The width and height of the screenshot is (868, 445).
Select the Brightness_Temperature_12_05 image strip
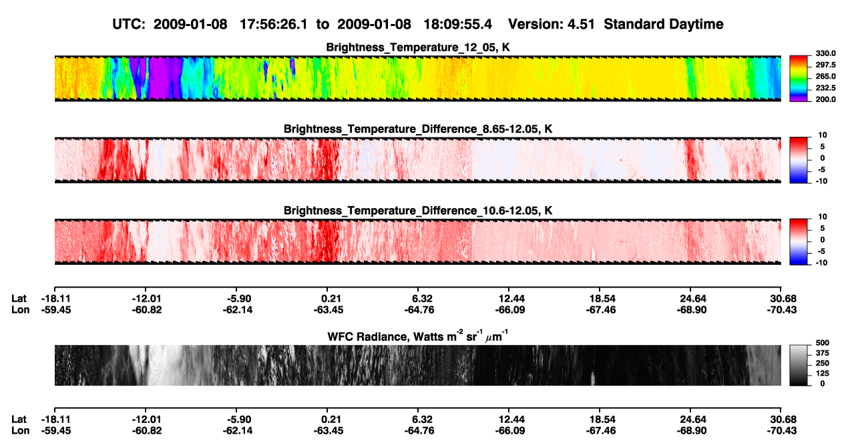[417, 79]
